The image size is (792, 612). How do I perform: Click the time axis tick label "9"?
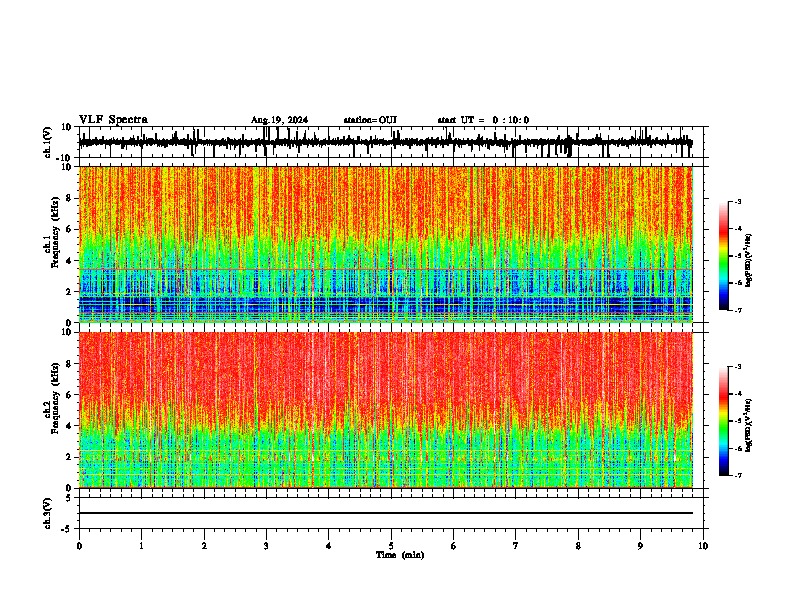640,546
